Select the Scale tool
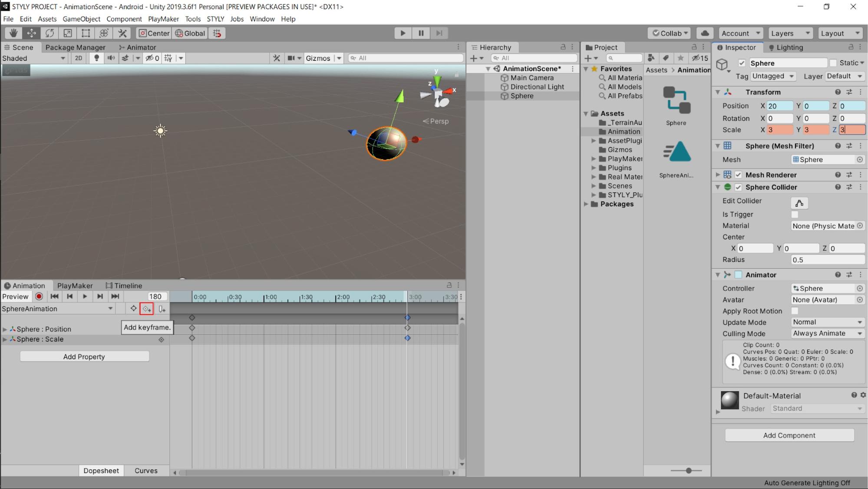This screenshot has height=489, width=868. click(68, 33)
